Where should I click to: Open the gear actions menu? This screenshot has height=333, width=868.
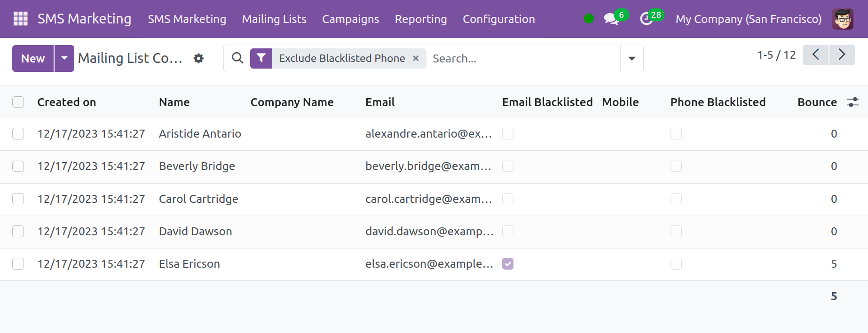click(198, 58)
